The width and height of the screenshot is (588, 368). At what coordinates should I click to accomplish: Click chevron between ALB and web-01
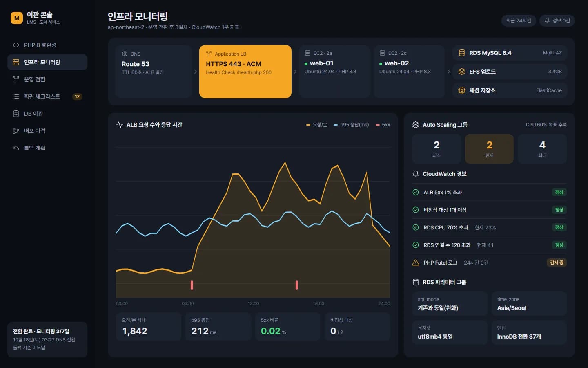[295, 72]
